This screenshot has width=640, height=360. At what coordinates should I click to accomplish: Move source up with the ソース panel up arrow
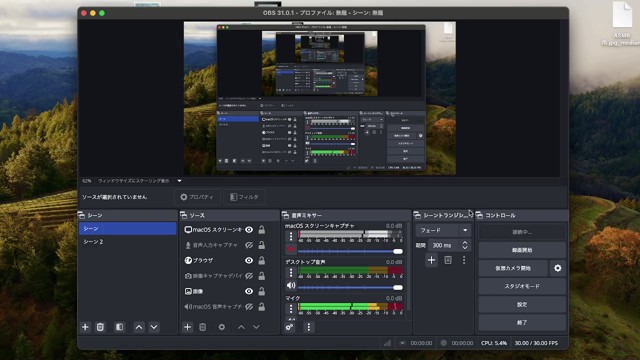[241, 327]
